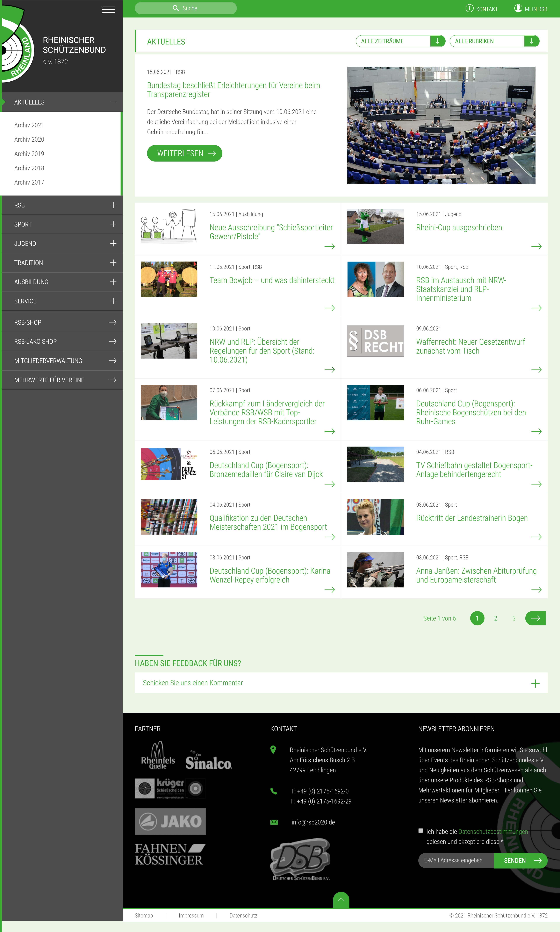Open TV Schiefbahn Bogensport-Anlage article title

pyautogui.click(x=474, y=470)
